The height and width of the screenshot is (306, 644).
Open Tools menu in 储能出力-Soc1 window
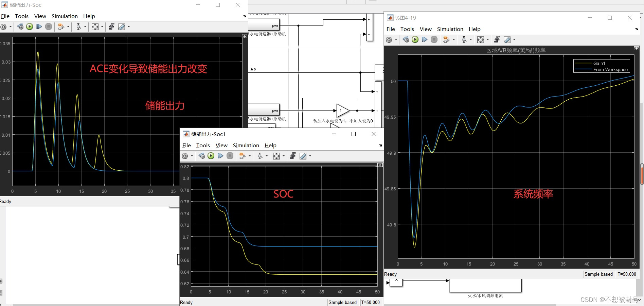[x=203, y=145]
